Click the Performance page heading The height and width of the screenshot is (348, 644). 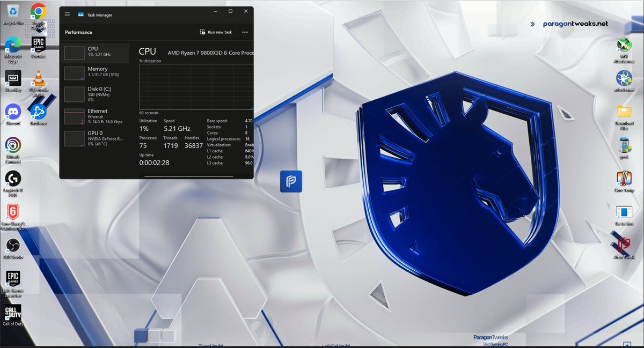point(78,32)
